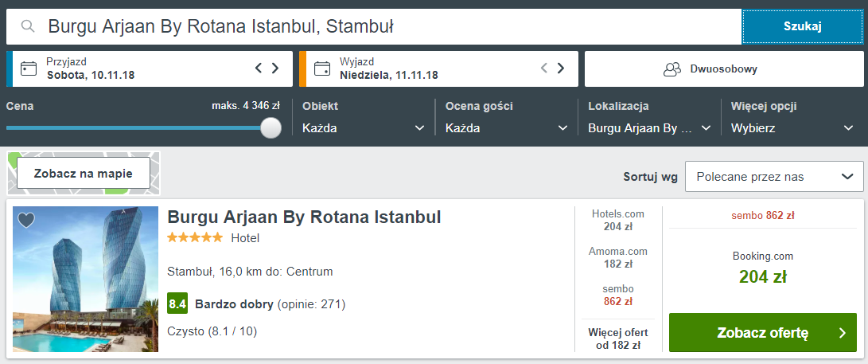Go to previous check-out day
Image resolution: width=868 pixels, height=364 pixels.
click(544, 68)
